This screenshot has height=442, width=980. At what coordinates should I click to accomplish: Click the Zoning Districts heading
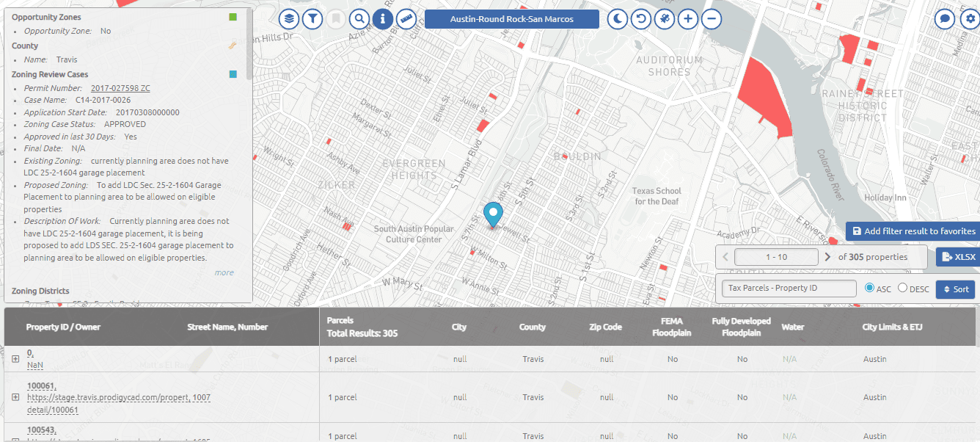[x=40, y=291]
